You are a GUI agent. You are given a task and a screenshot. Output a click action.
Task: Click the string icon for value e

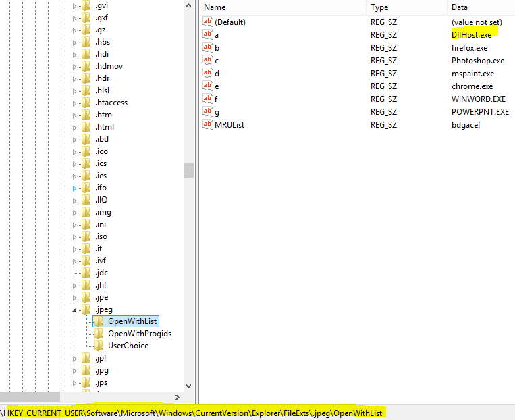[x=208, y=86]
